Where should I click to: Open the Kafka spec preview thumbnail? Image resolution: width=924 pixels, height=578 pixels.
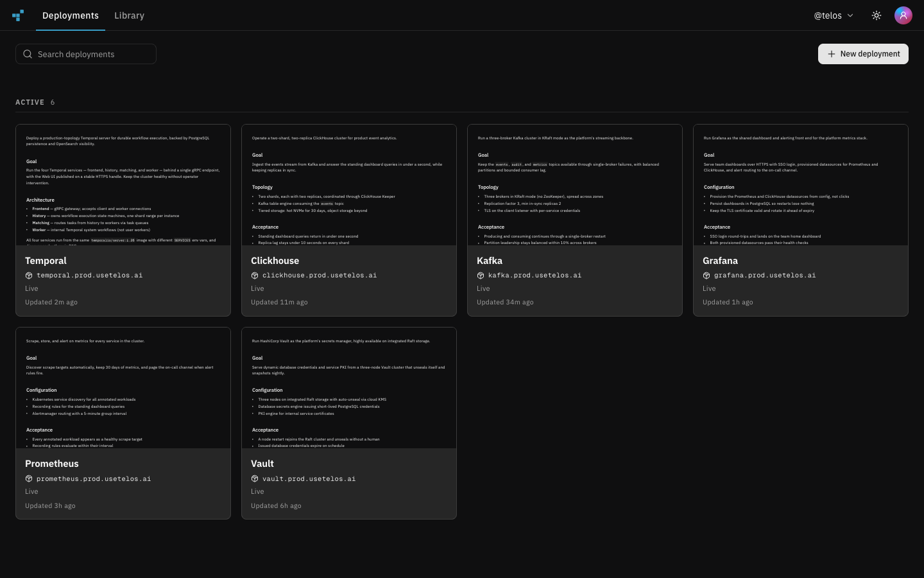(575, 185)
